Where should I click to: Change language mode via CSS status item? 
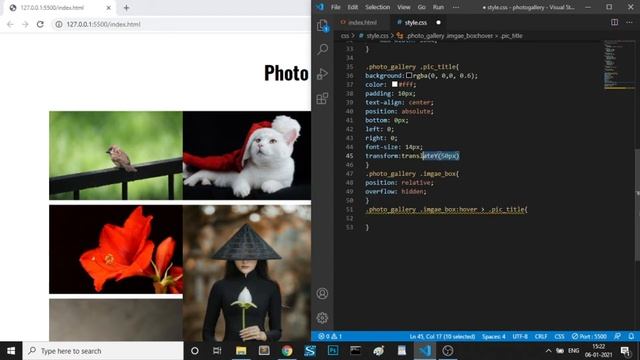pos(559,336)
